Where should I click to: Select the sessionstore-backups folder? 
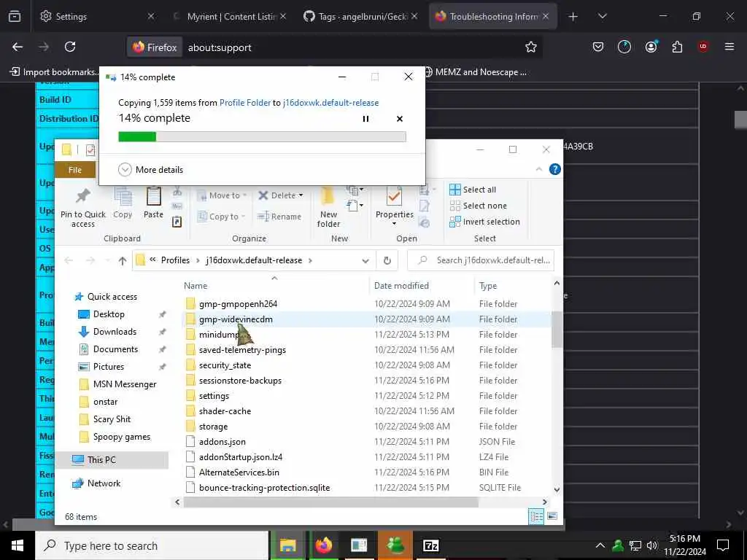pos(240,381)
